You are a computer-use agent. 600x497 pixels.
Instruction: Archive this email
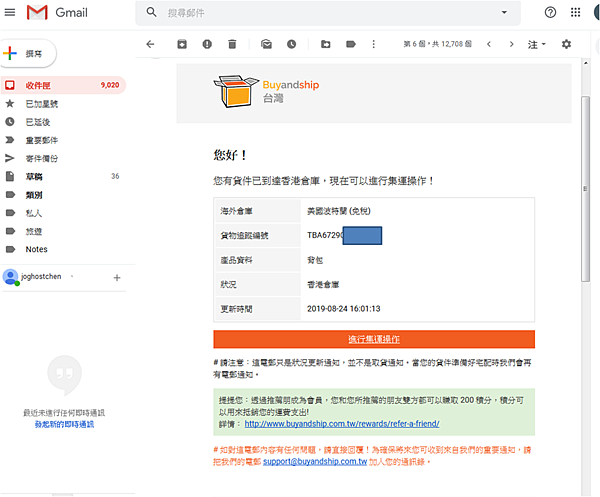(x=182, y=44)
